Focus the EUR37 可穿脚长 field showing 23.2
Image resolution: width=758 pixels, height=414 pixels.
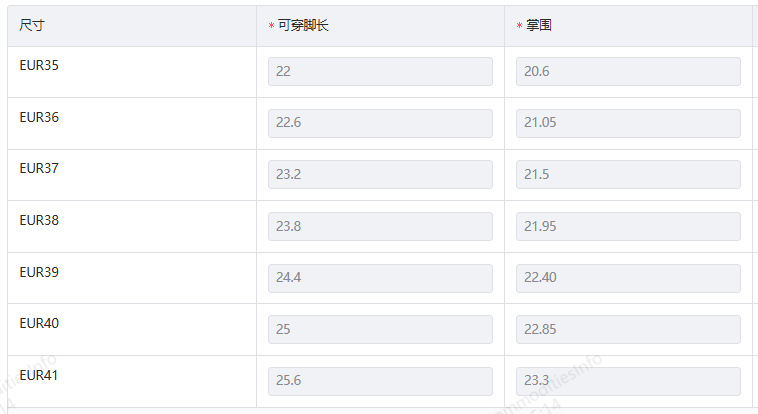[380, 175]
